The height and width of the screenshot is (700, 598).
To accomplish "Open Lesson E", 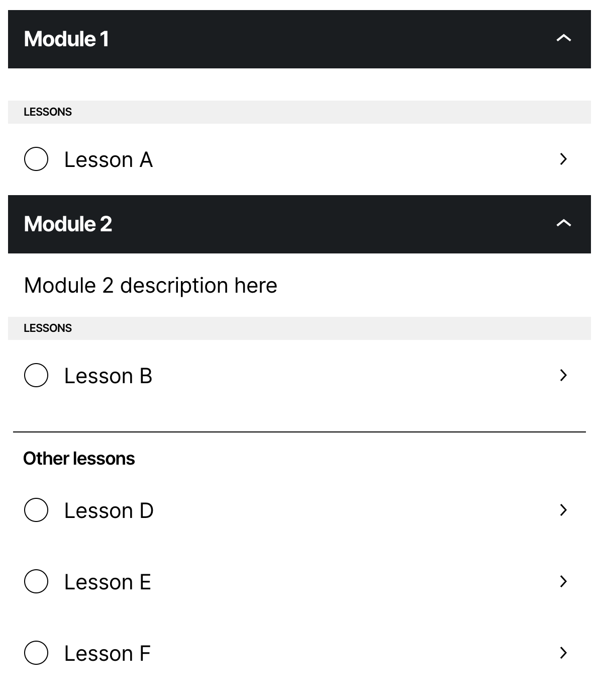I will click(x=107, y=582).
